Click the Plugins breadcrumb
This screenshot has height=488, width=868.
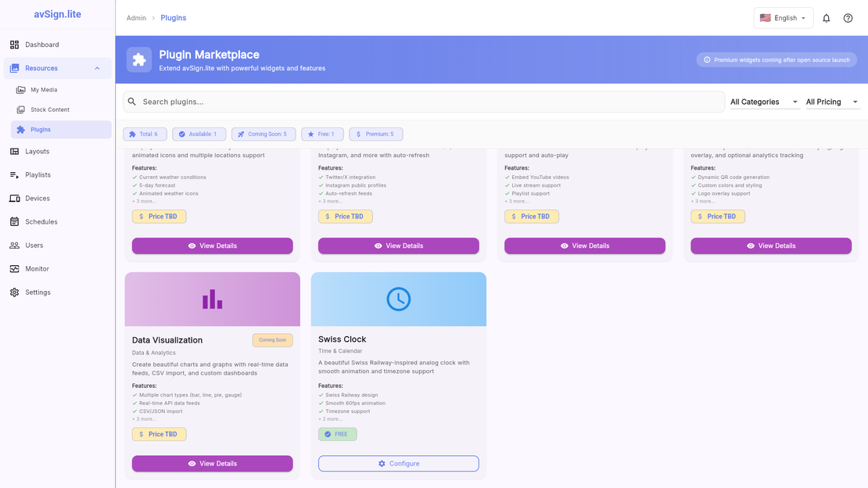tap(174, 18)
